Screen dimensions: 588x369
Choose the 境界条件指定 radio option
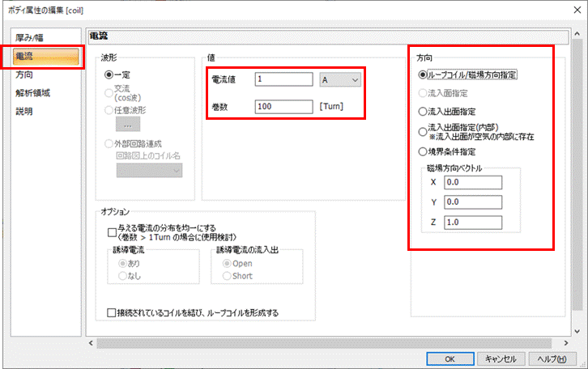point(423,151)
